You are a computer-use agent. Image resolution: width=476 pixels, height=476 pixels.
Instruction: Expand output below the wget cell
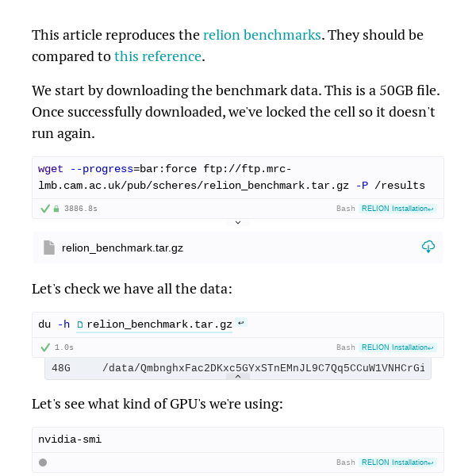click(238, 222)
